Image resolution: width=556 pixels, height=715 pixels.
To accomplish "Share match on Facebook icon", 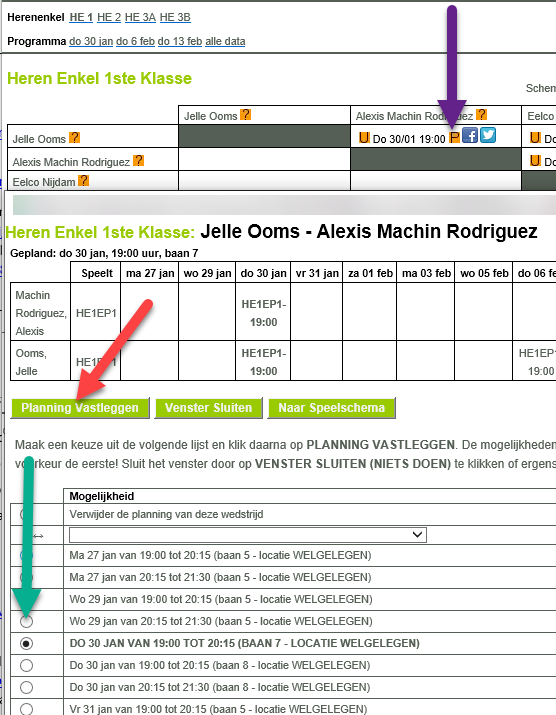I will click(x=470, y=135).
